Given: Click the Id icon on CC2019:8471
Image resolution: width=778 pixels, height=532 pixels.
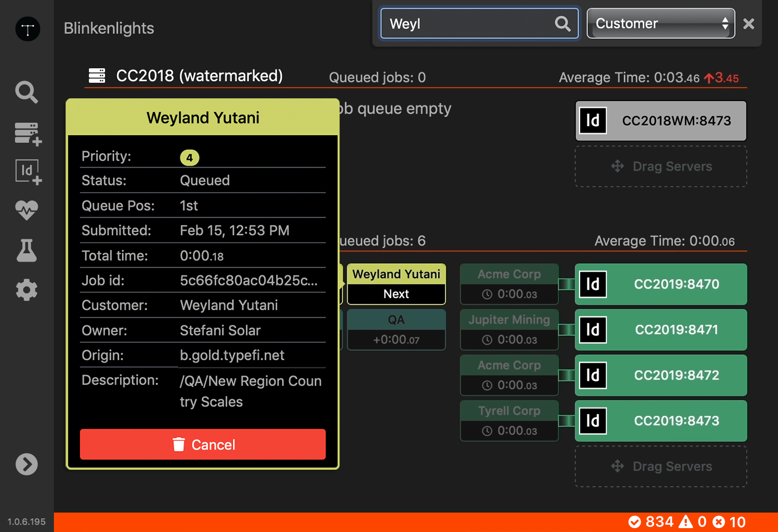Looking at the screenshot, I should tap(593, 330).
